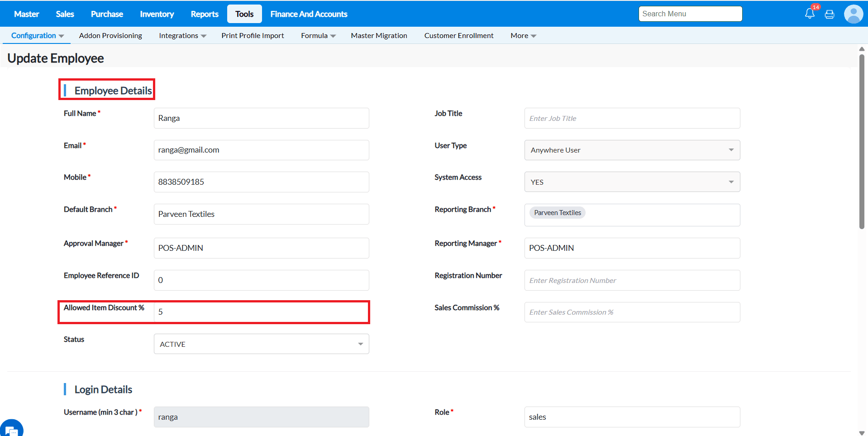Screen dimensions: 868x436
Task: Open the Integrations submenu
Action: tap(182, 35)
